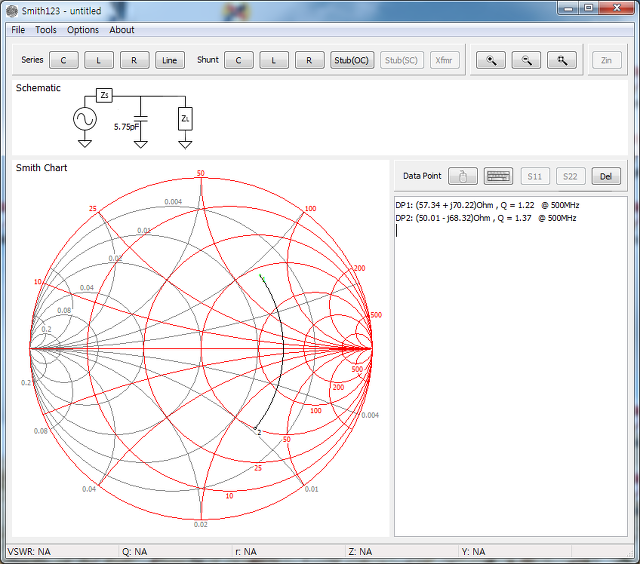Screen dimensions: 640x564
Task: Add a shunt inductor with Shunt L
Action: (x=274, y=60)
